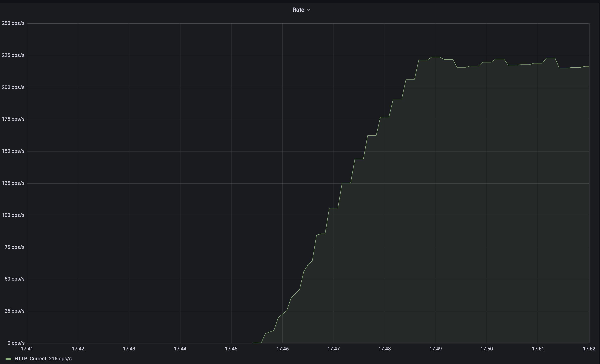Click the 17:44 time axis label
The width and height of the screenshot is (600, 364).
point(180,349)
